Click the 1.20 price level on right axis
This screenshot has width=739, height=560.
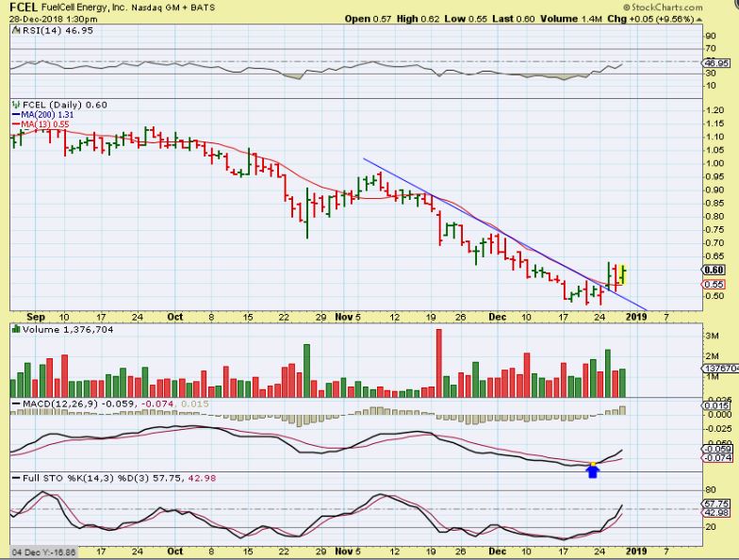pyautogui.click(x=715, y=109)
